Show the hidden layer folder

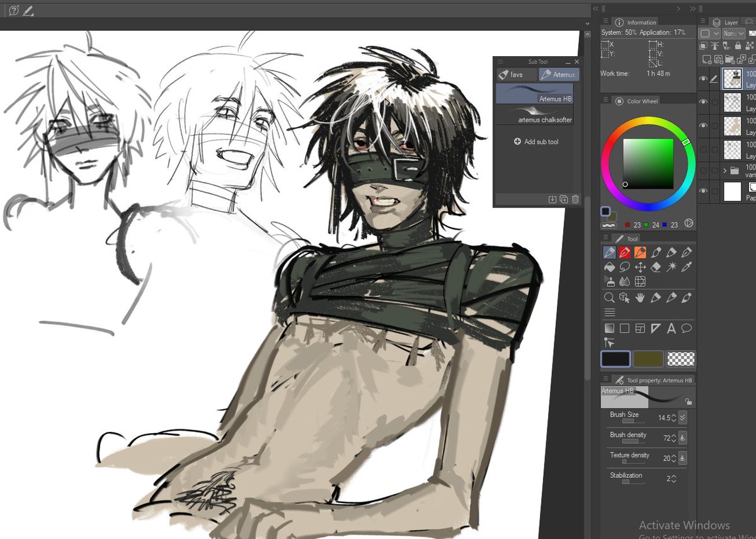[x=704, y=170]
